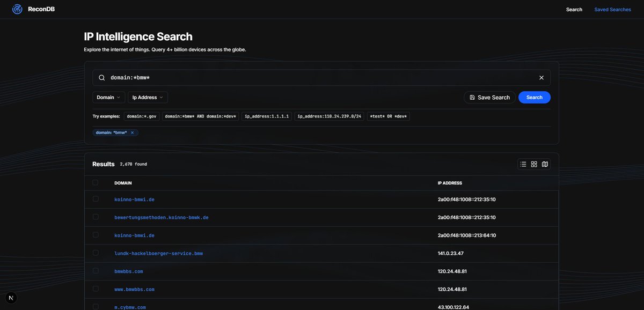Use the ip_address:1.1.1.1 example query
The width and height of the screenshot is (644, 310).
267,116
